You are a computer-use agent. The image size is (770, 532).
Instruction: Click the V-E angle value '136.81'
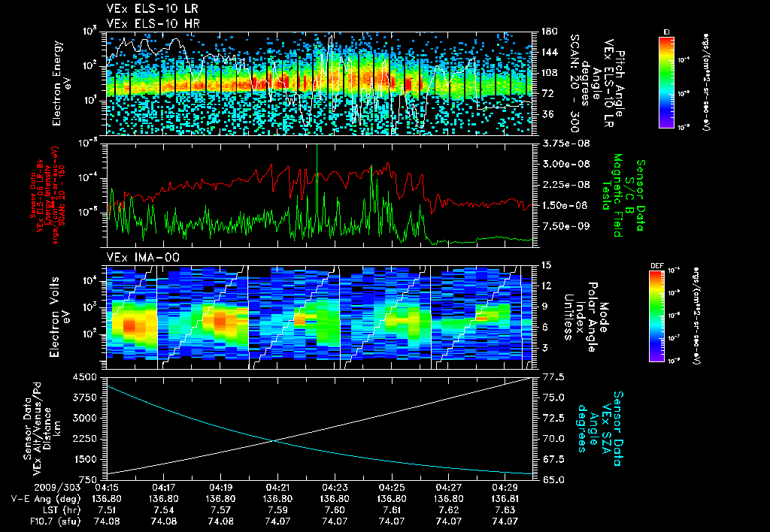point(505,500)
